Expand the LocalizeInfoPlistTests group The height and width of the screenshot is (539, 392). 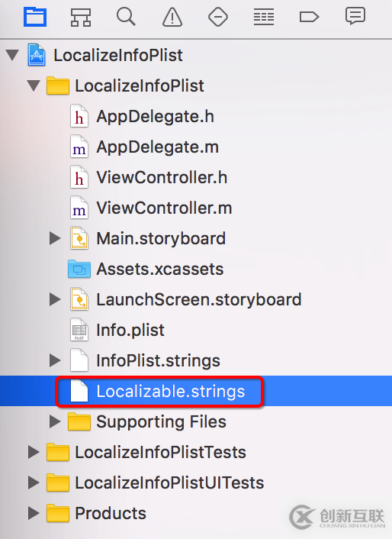point(34,452)
